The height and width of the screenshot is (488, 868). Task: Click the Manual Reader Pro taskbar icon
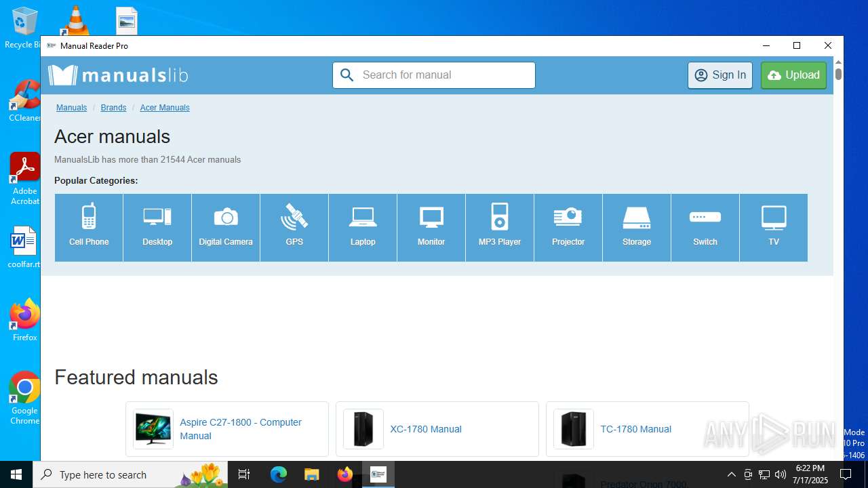378,474
